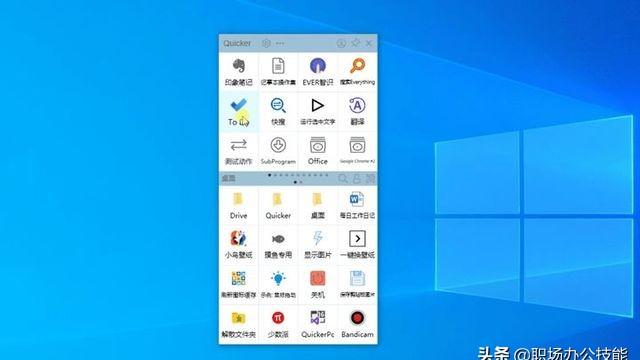Run the 解散文件夹 dissolve folder action
The width and height of the screenshot is (640, 360).
(x=238, y=324)
